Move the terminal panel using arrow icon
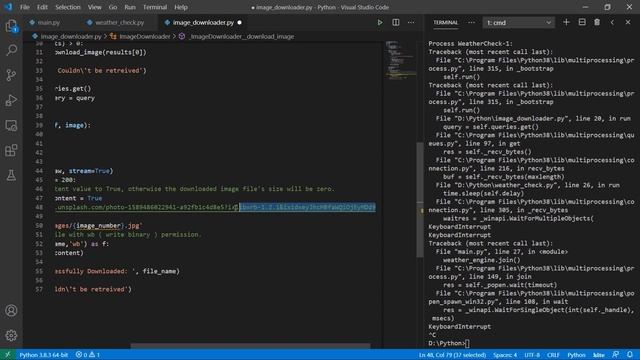This screenshot has height=360, width=640. click(x=612, y=22)
